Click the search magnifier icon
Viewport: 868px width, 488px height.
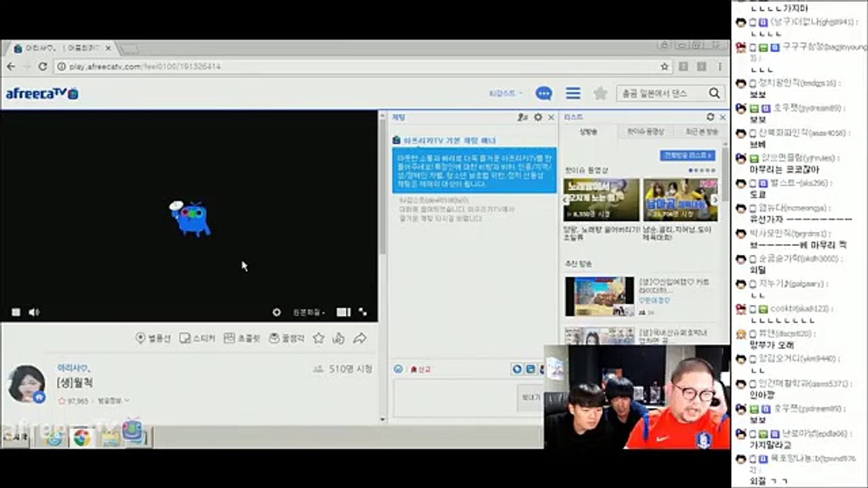coord(715,94)
